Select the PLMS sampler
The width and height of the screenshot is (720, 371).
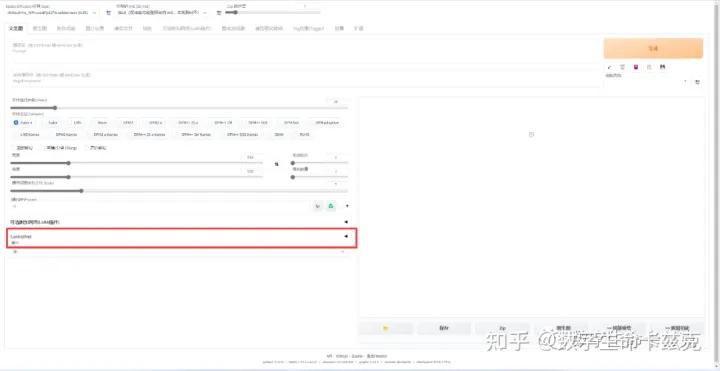[x=304, y=135]
